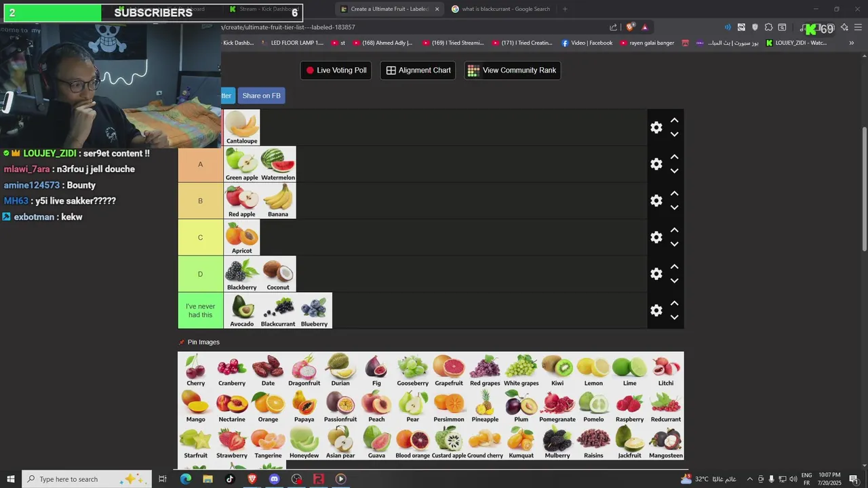Pick the Mangosteen image from the pool
This screenshot has height=488, width=868.
[666, 443]
